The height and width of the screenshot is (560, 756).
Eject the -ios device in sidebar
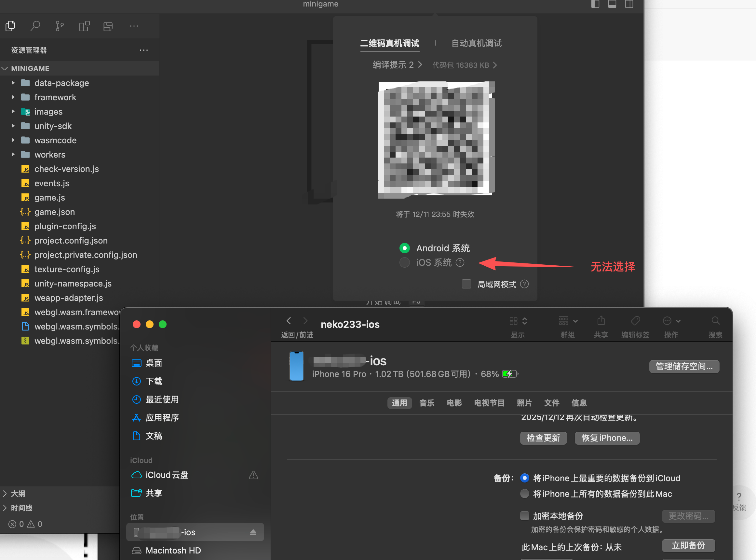tap(253, 532)
